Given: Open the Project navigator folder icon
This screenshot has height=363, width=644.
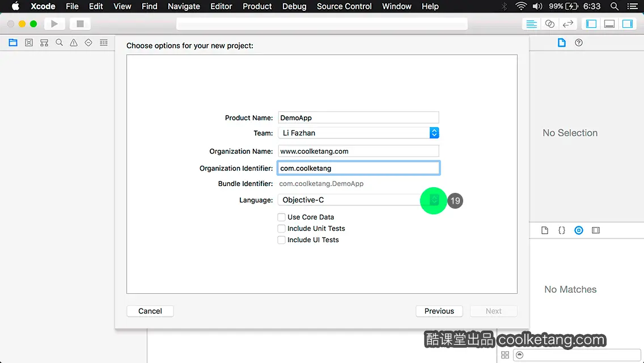Looking at the screenshot, I should point(13,43).
